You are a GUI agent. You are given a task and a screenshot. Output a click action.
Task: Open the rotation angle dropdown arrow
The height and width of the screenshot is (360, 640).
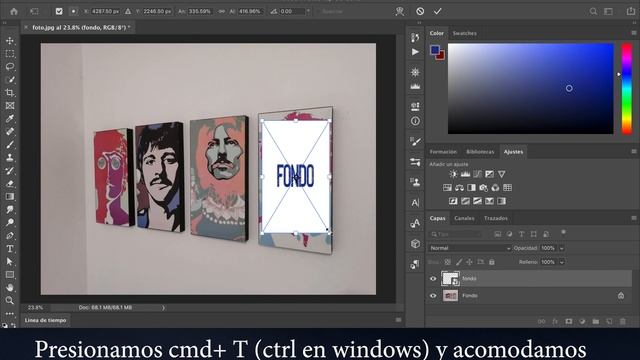tap(308, 11)
